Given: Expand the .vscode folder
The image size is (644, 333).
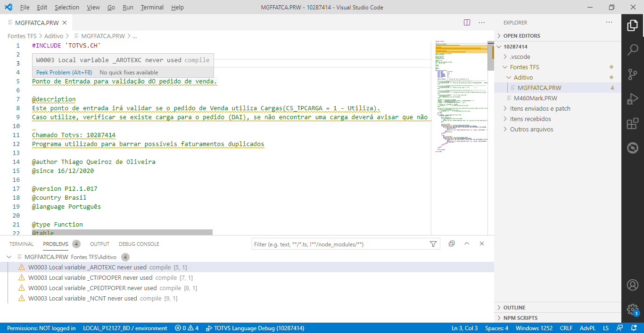Looking at the screenshot, I should (558, 57).
